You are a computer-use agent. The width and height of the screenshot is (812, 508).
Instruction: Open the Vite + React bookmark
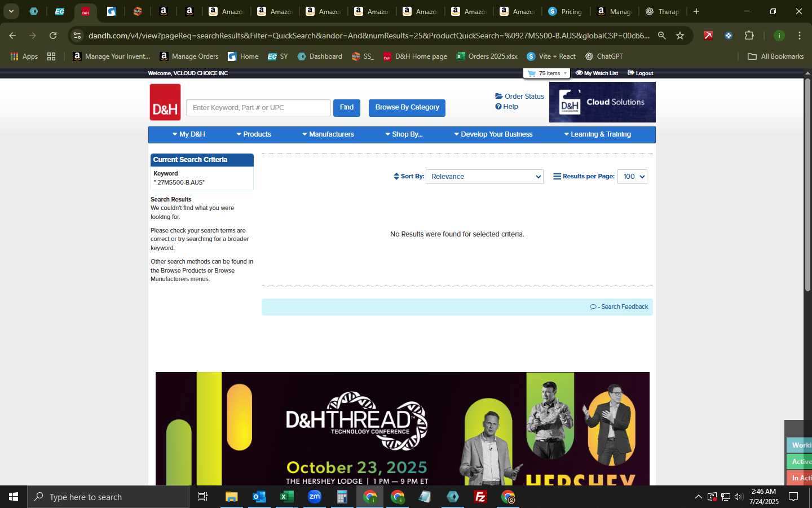point(551,56)
